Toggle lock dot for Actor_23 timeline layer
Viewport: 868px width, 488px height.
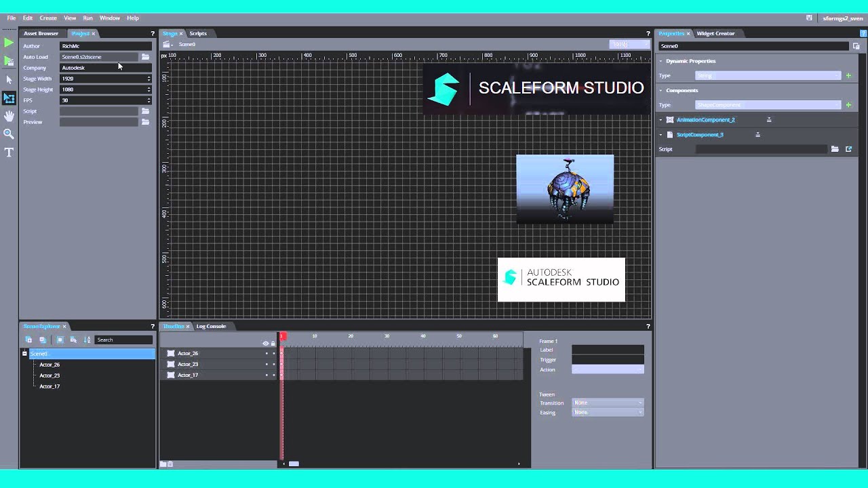(x=274, y=365)
